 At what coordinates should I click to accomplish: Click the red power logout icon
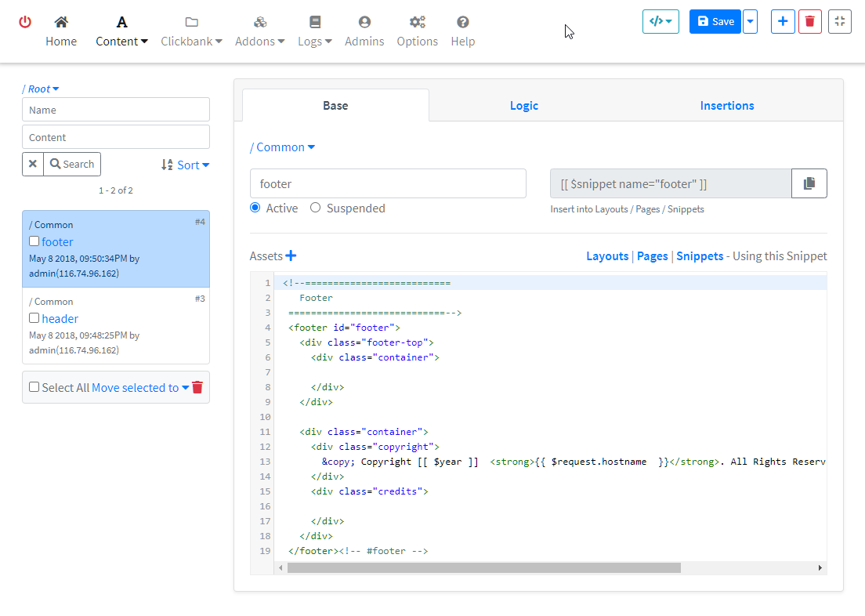click(25, 22)
